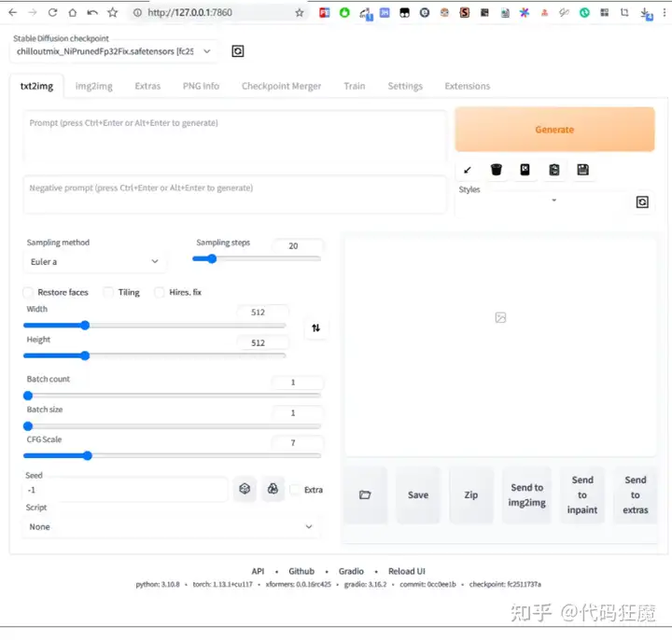Save the prompt as a style with the floppy disk icon

(x=582, y=170)
